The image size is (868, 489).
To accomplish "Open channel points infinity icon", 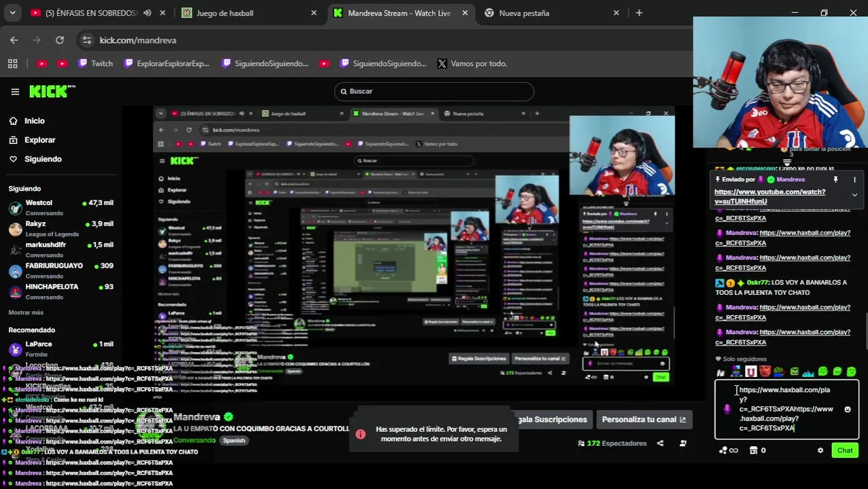I will tap(729, 450).
